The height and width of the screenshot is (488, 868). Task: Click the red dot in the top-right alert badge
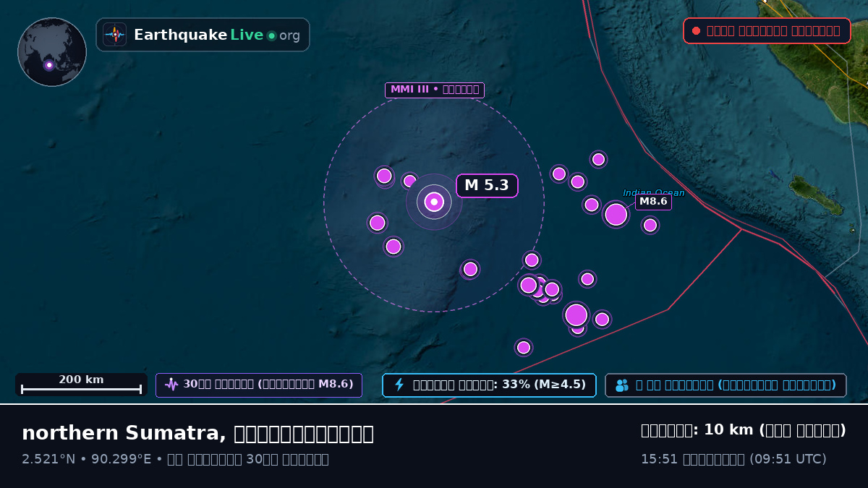coord(696,31)
